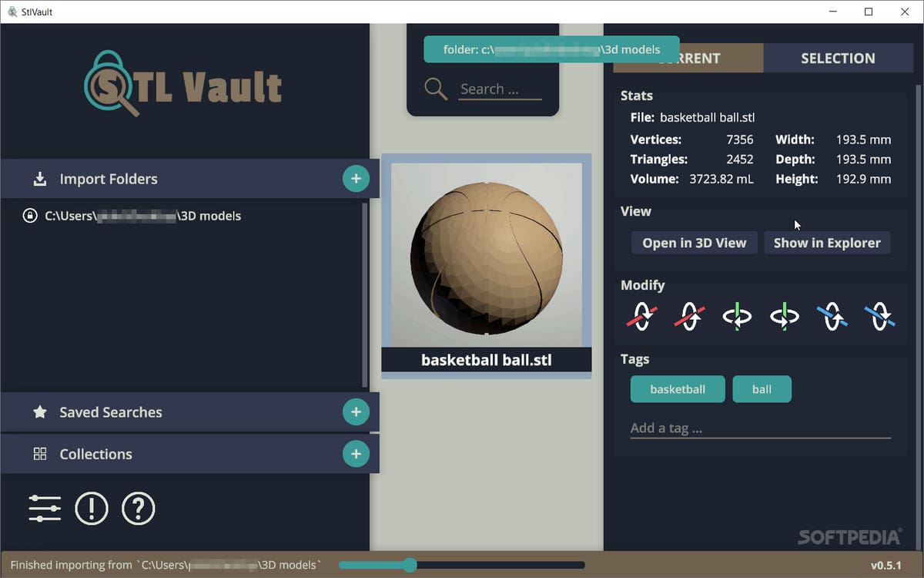Click the magnifier search icon
The image size is (924, 578).
tap(436, 89)
